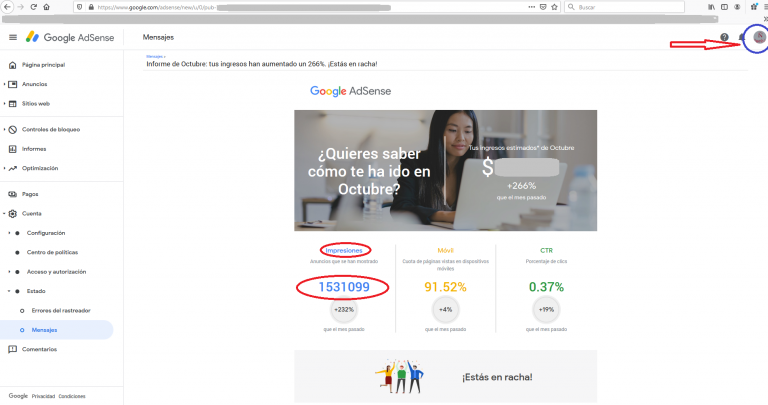
Task: Click the Google AdSense email logo
Action: click(x=350, y=91)
